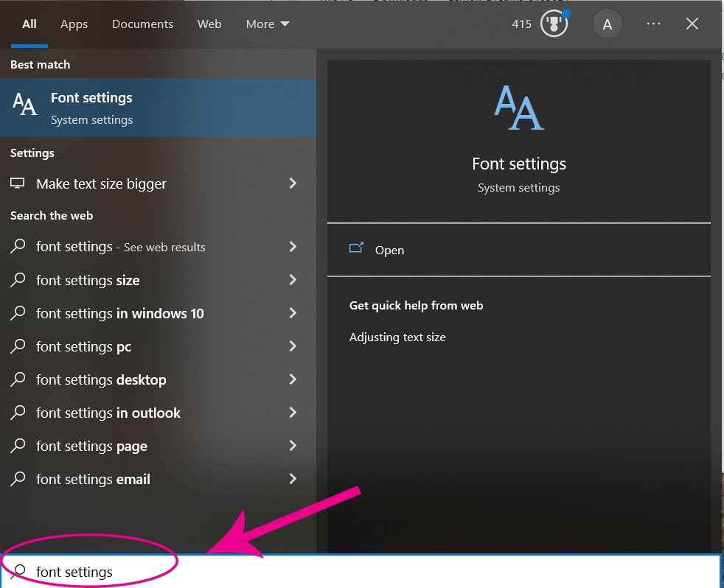Choose the font settings desktop suggestion
724x588 pixels.
click(x=158, y=379)
